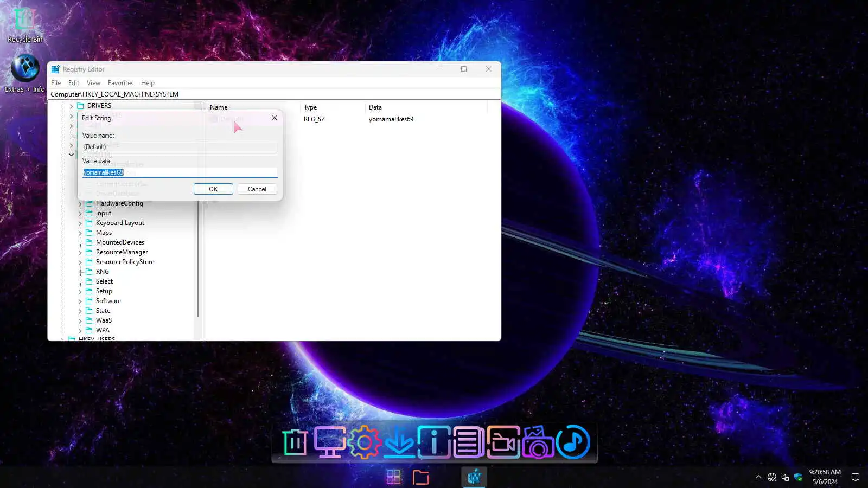Screen dimensions: 868x488
Task: Open the Favorites menu
Action: pos(120,83)
